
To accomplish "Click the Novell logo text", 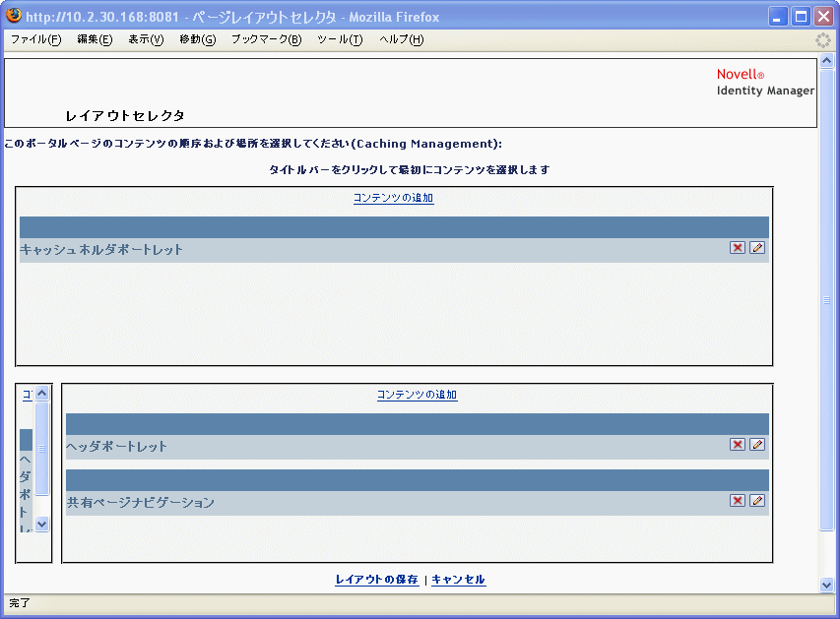I will coord(741,74).
